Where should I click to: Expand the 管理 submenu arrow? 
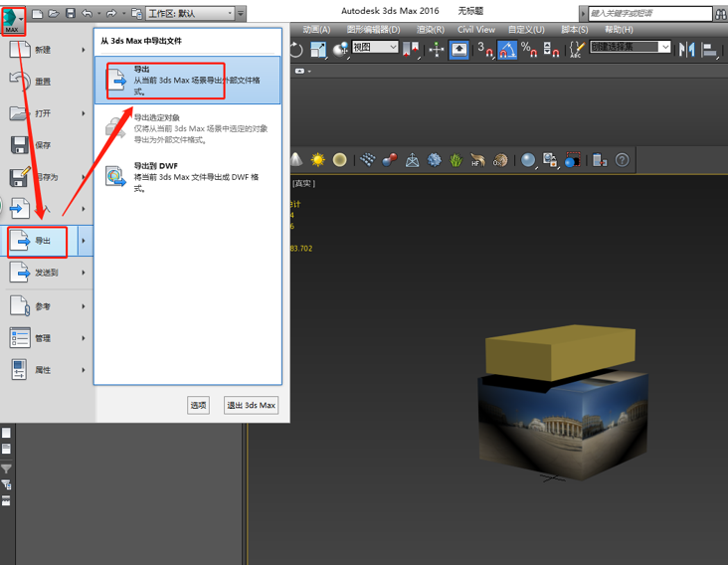click(x=84, y=338)
